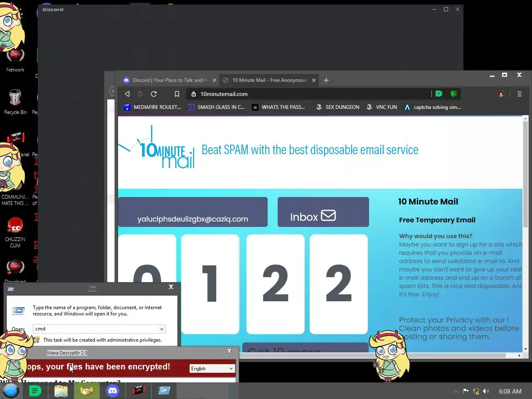Image resolution: width=532 pixels, height=399 pixels.
Task: Reload the 10minutemail page
Action: (154, 94)
